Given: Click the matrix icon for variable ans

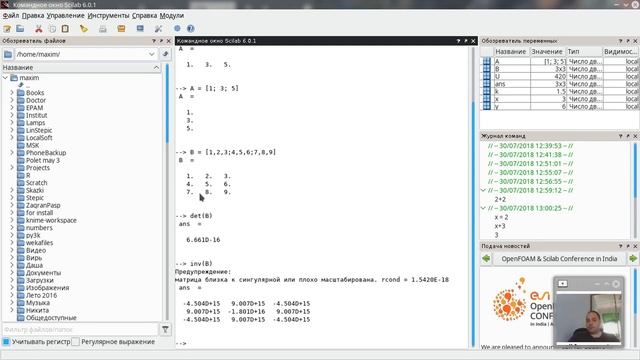Looking at the screenshot, I should [x=487, y=84].
